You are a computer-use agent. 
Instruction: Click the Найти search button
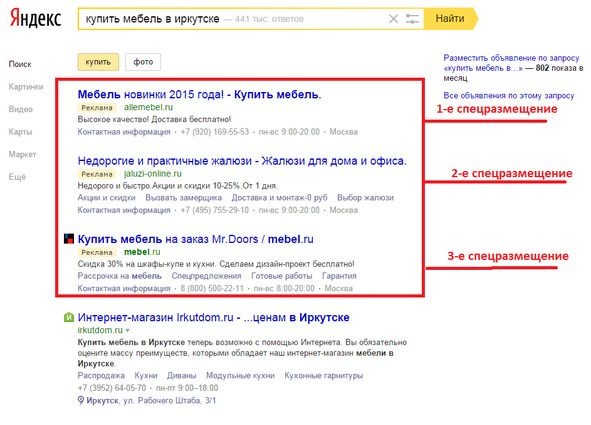[450, 19]
